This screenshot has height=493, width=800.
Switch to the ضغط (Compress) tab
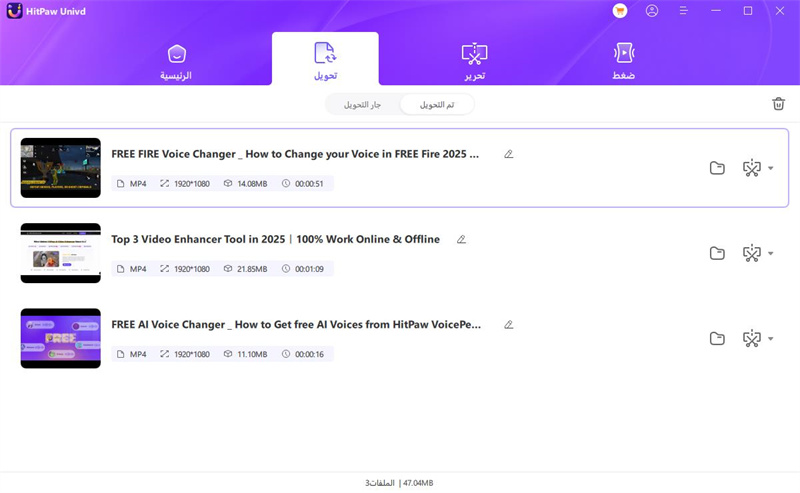point(624,60)
